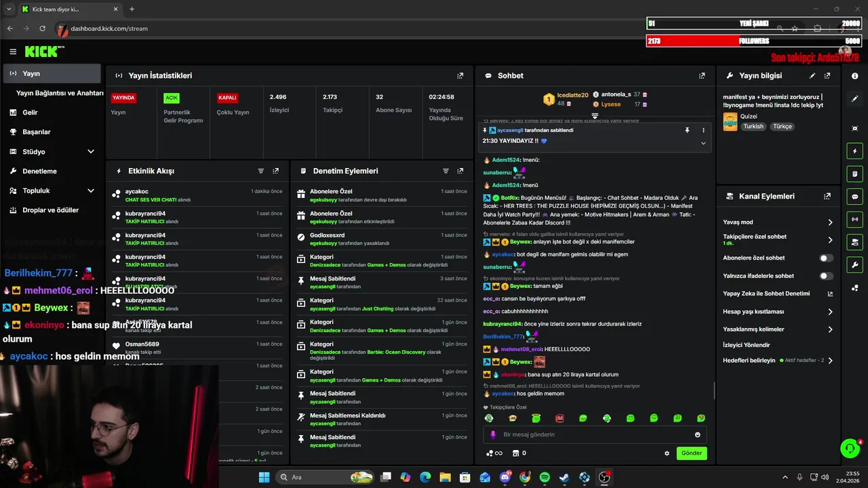868x488 pixels.
Task: Toggle Abonelere özel sohbet switch
Action: tap(826, 258)
